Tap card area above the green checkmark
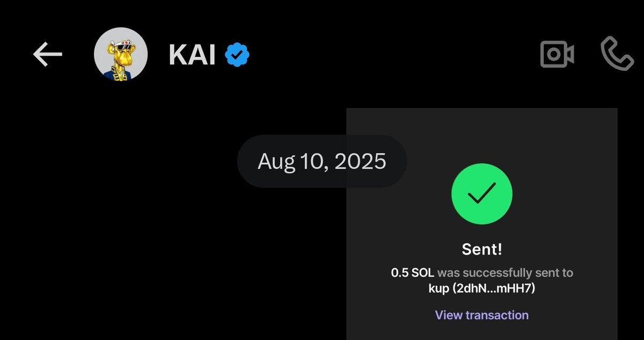The width and height of the screenshot is (644, 340). pos(481,134)
